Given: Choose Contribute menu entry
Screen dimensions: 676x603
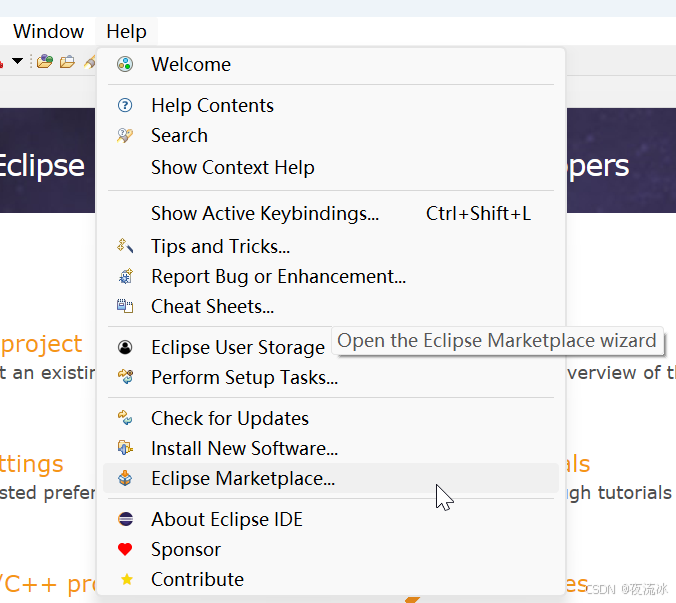Looking at the screenshot, I should 331,580.
